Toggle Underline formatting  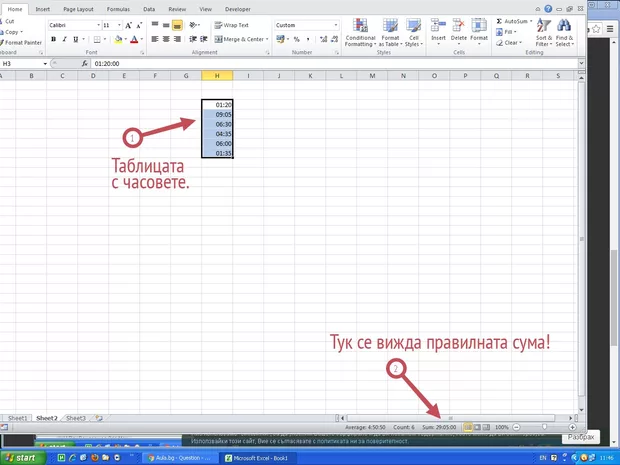click(x=75, y=39)
